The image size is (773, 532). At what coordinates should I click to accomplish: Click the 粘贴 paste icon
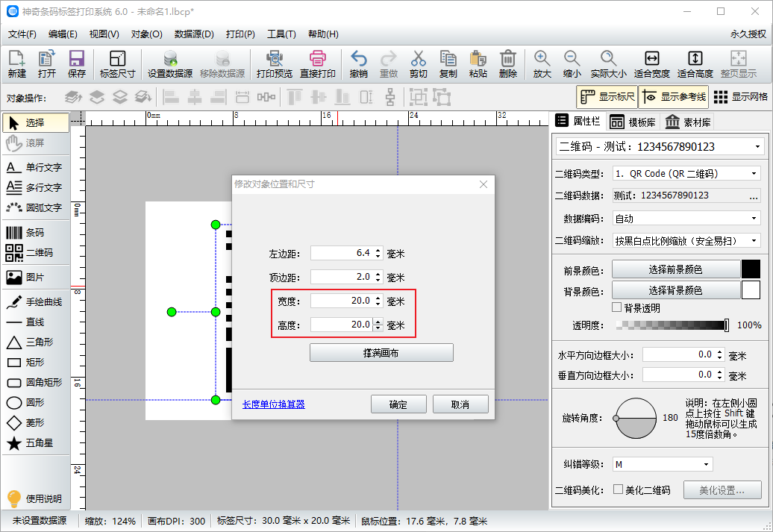pos(478,64)
